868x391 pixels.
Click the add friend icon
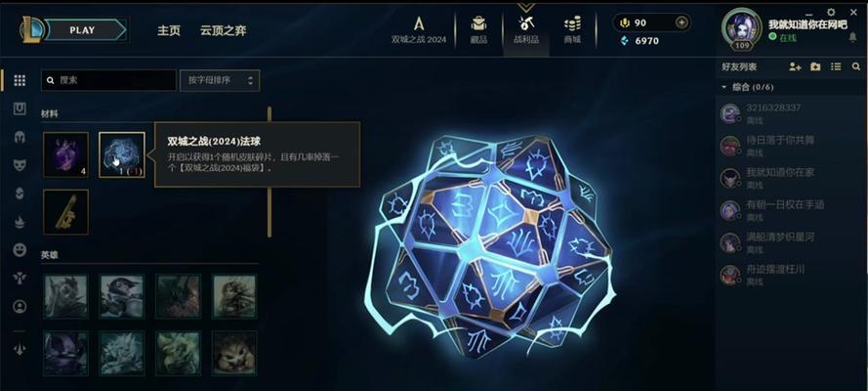[x=795, y=66]
